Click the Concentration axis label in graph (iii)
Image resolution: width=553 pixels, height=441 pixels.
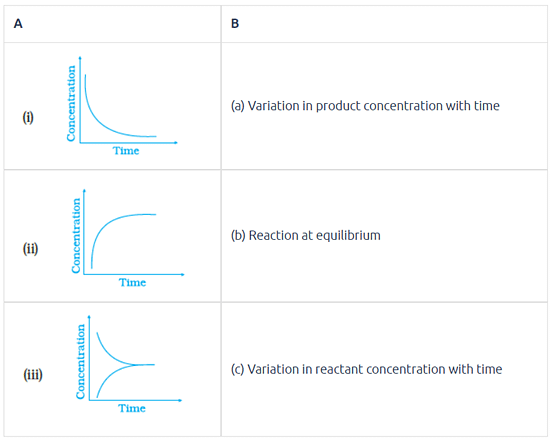pos(80,362)
